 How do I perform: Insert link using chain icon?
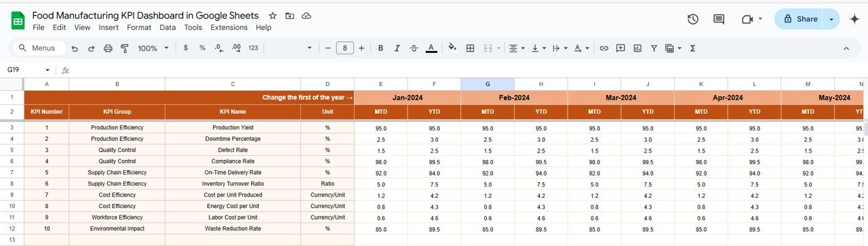point(604,48)
